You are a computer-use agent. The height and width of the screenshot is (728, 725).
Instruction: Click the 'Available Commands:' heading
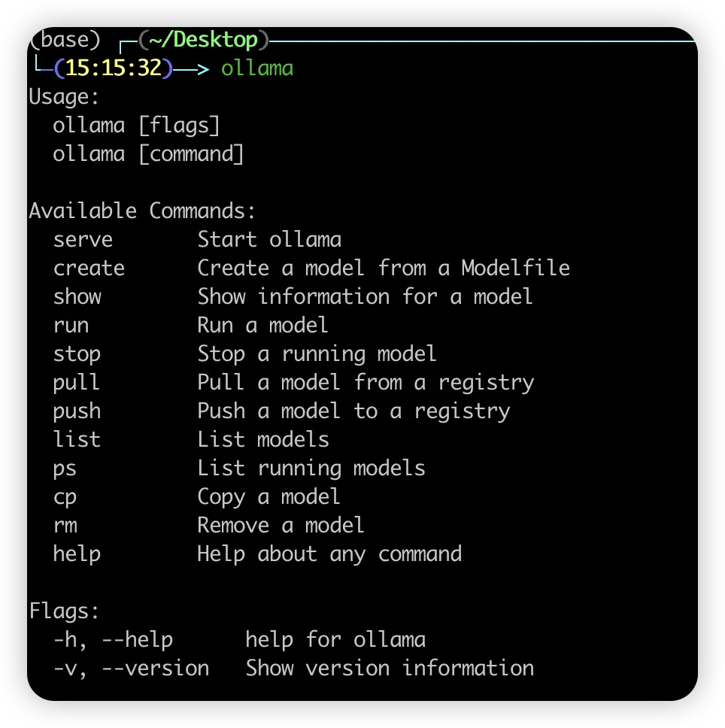coord(143,211)
